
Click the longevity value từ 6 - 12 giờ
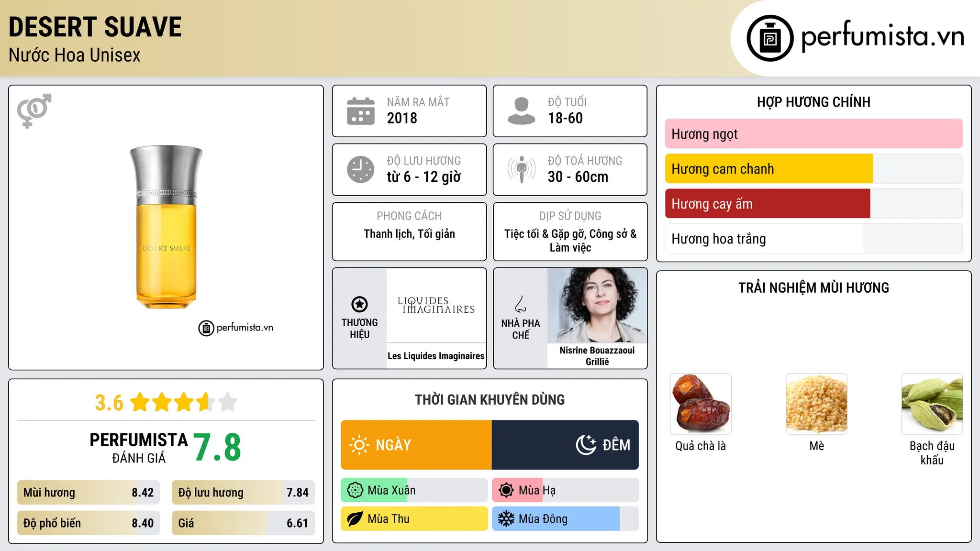424,177
